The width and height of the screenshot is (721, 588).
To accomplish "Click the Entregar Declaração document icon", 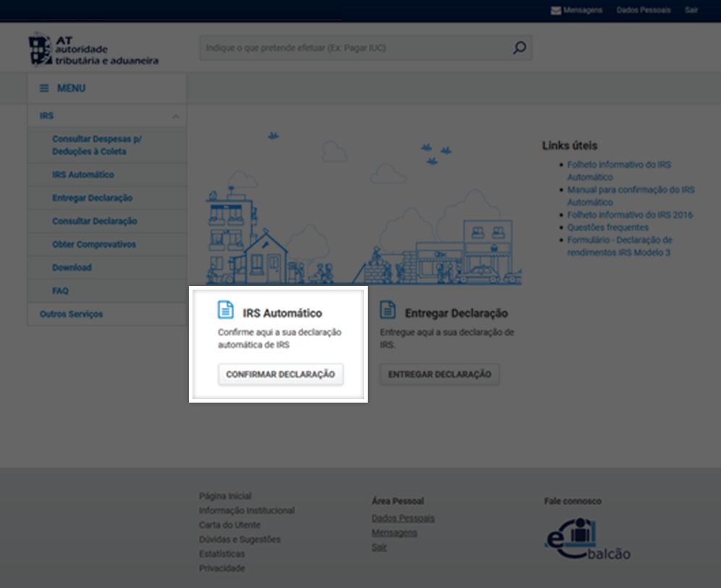I will coord(388,310).
